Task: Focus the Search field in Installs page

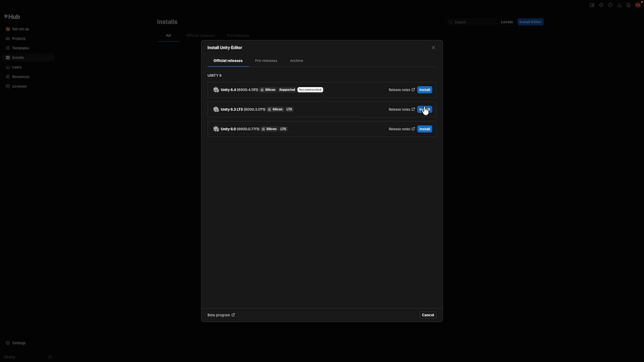Action: coord(472,21)
